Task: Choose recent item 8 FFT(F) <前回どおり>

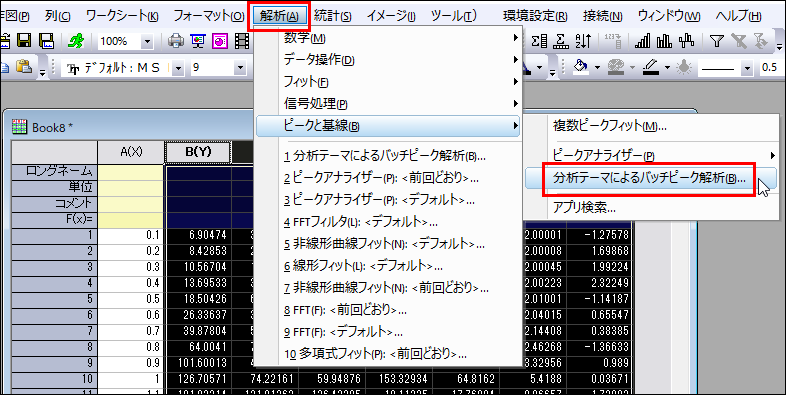Action: point(388,310)
